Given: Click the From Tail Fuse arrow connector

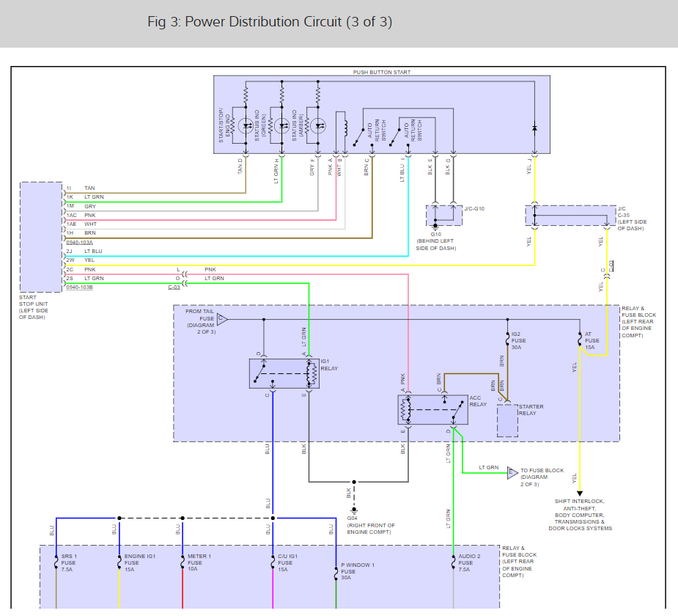Looking at the screenshot, I should [x=222, y=319].
